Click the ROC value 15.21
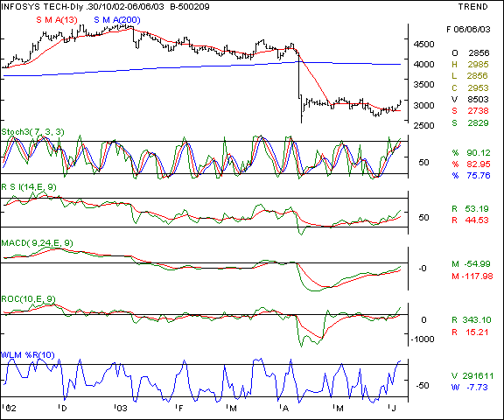504x420 pixels. pos(477,332)
